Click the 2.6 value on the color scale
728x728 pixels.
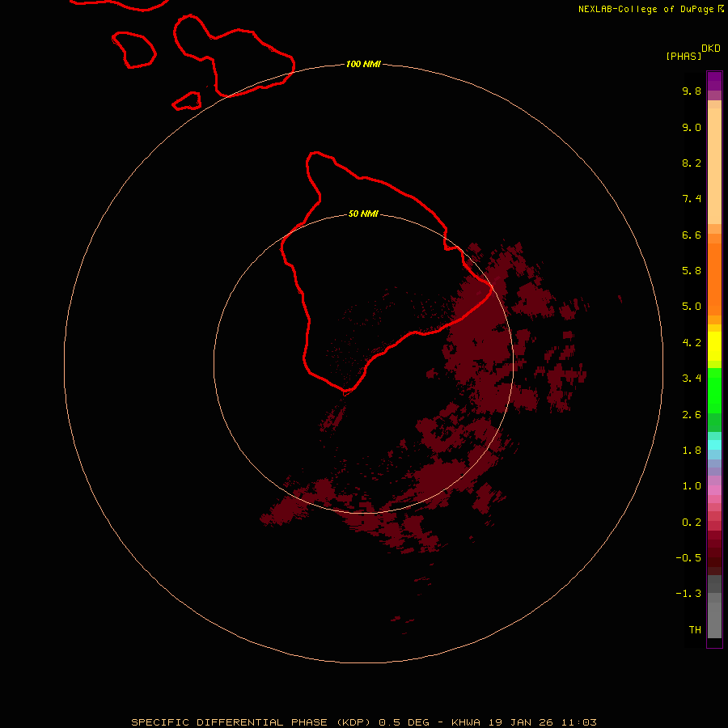pyautogui.click(x=692, y=415)
